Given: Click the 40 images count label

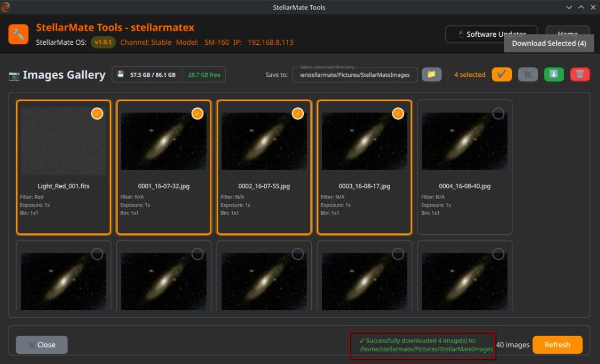Looking at the screenshot, I should [513, 345].
